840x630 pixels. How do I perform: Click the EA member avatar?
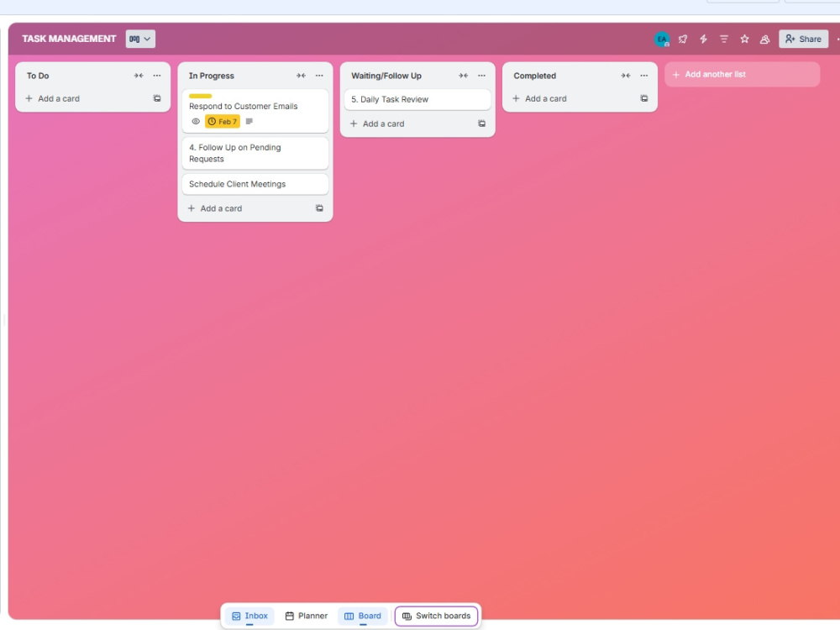pos(662,39)
